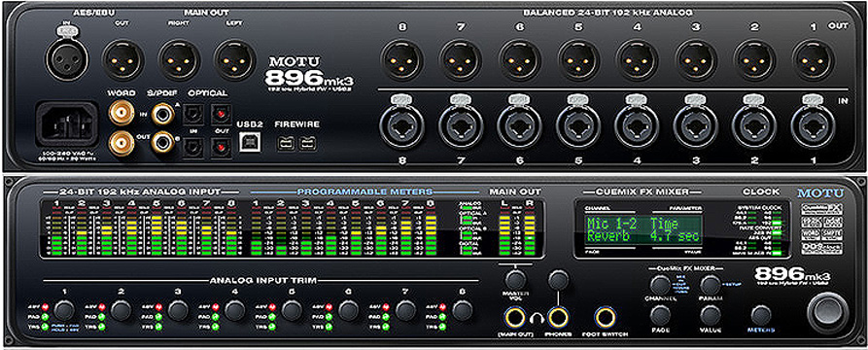Screen dimensions: 868x350
Task: Click the '4.7 sec' value on LCD
Action: 675,236
